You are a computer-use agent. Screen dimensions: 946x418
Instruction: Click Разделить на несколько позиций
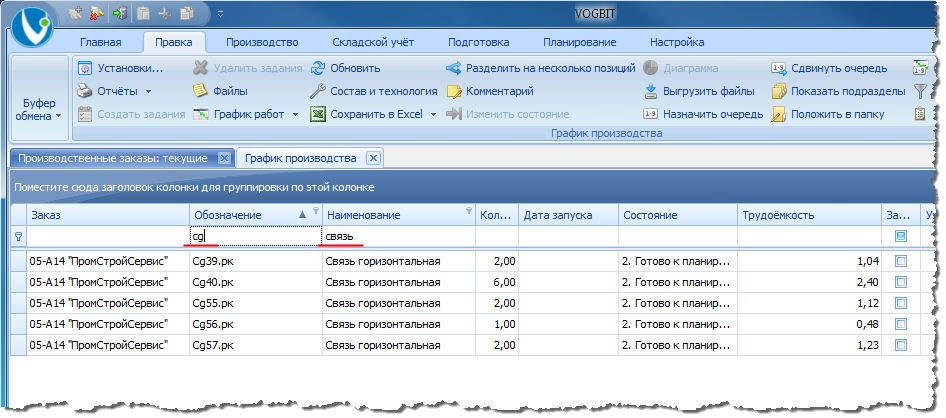click(x=541, y=68)
